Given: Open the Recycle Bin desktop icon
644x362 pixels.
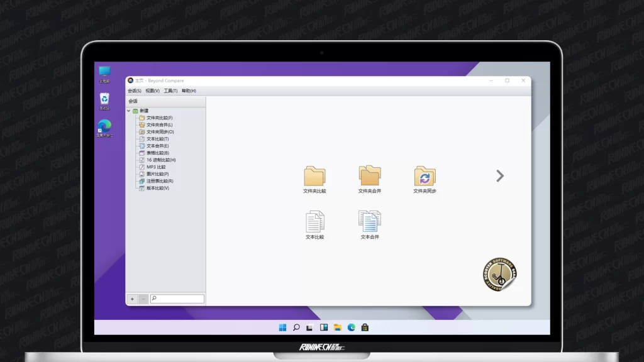Looking at the screenshot, I should 104,99.
